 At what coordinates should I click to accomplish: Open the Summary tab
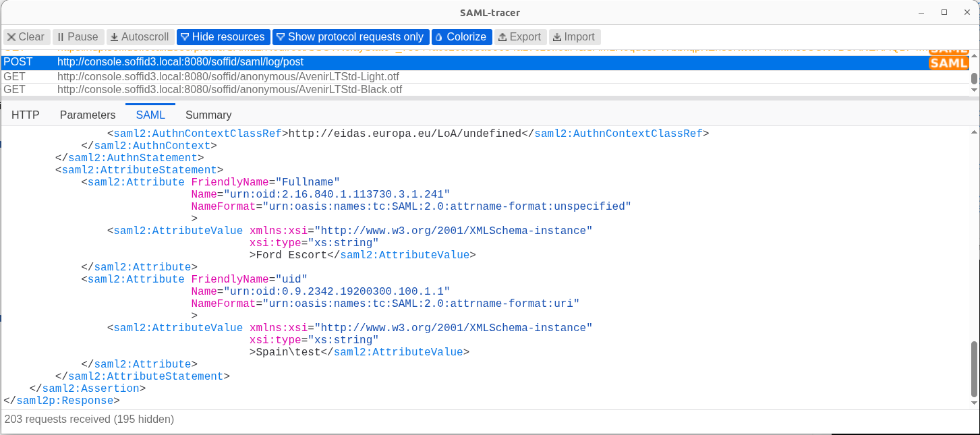click(x=208, y=115)
